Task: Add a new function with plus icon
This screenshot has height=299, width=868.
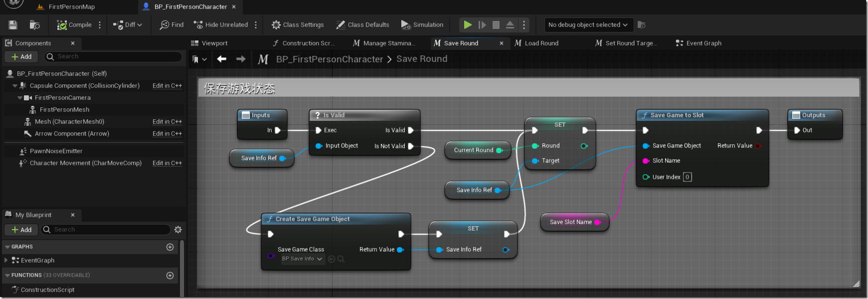Action: (x=170, y=276)
